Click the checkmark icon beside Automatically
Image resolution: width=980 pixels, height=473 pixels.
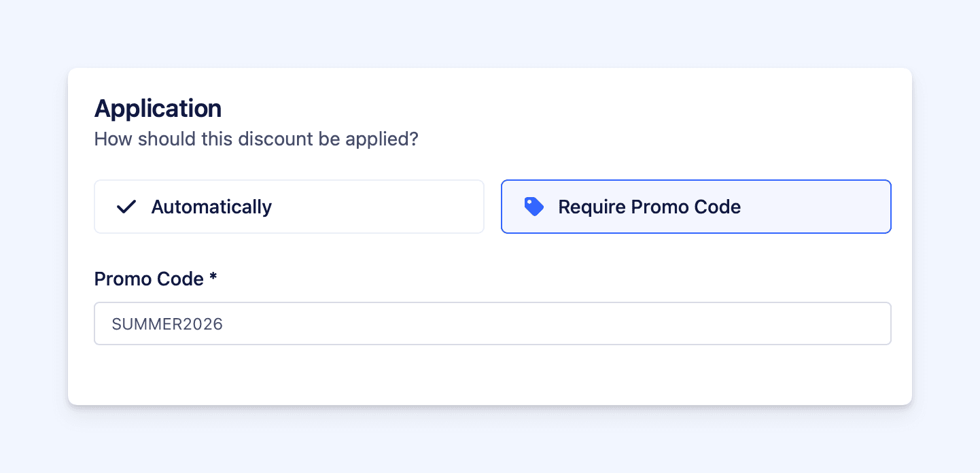click(126, 207)
